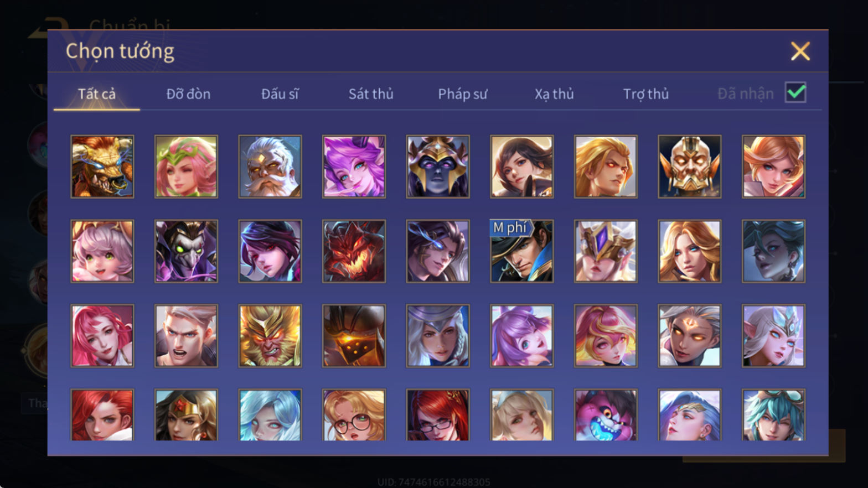Select the Tất cả tab
Image resolution: width=868 pixels, height=488 pixels.
tap(97, 94)
